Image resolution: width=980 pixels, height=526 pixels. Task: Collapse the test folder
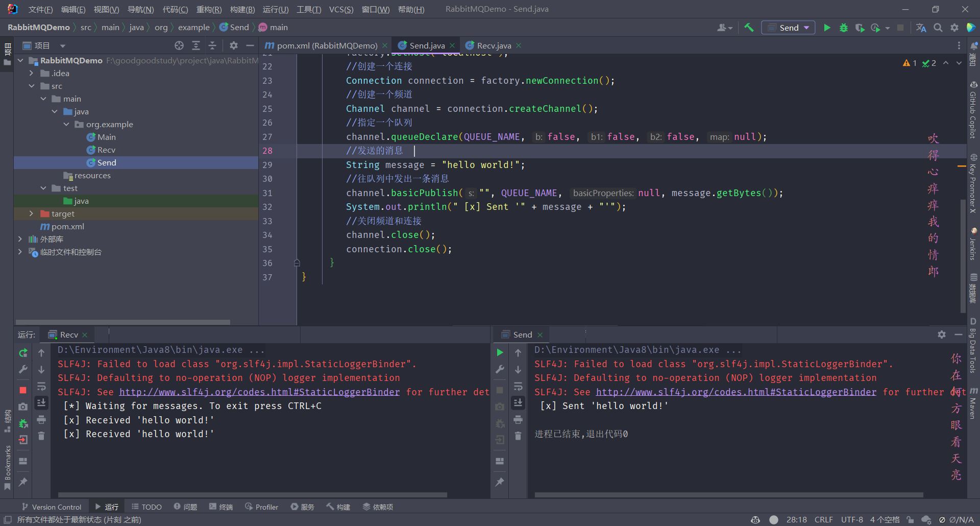click(43, 188)
